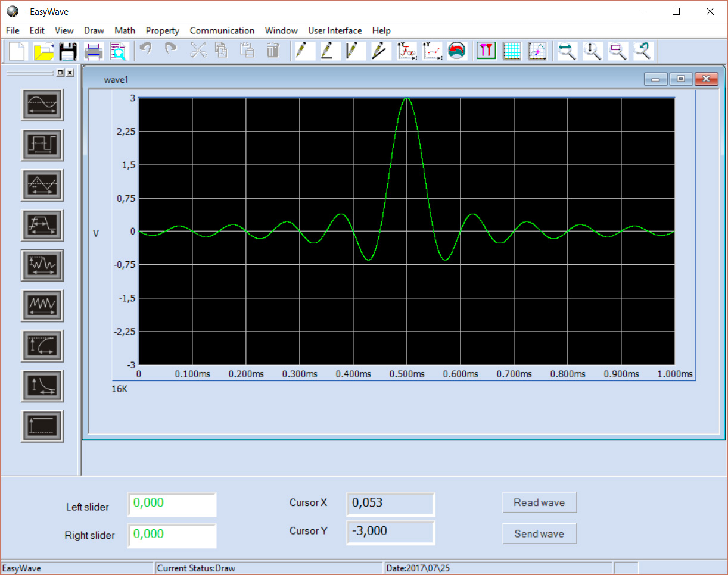Open the coordinate draw tool
Viewport: 728px width, 575px height.
tap(431, 51)
